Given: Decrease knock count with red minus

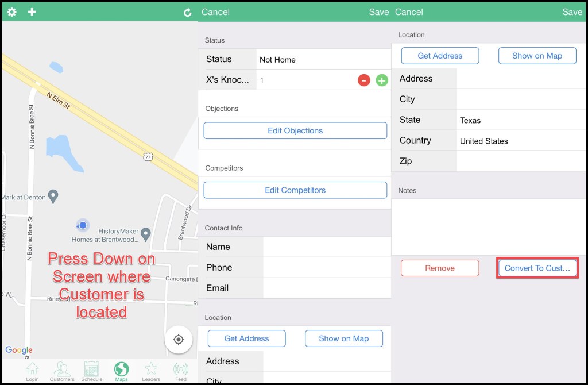Looking at the screenshot, I should point(363,80).
